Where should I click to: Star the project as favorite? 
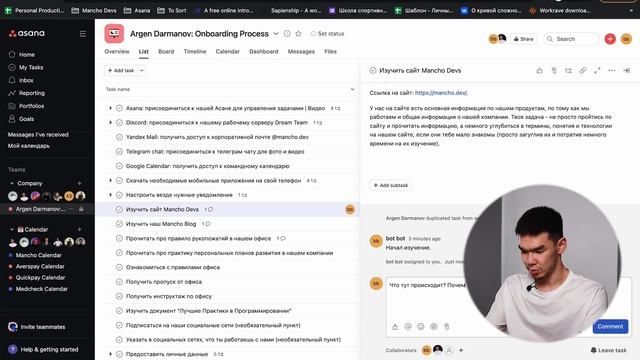(x=298, y=34)
